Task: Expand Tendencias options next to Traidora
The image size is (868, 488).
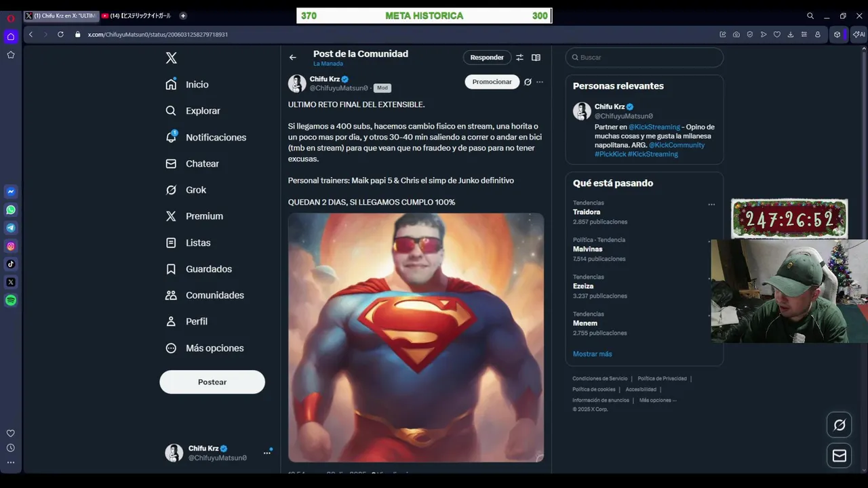Action: pos(711,204)
